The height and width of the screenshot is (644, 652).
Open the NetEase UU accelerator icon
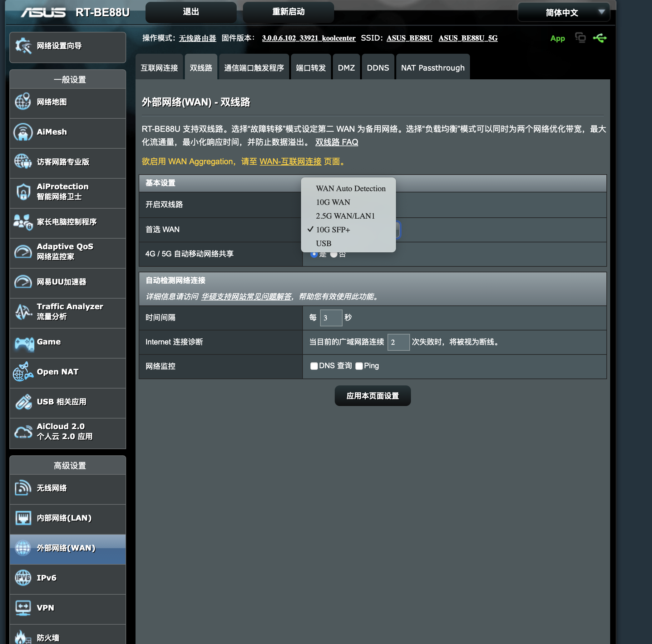[23, 281]
